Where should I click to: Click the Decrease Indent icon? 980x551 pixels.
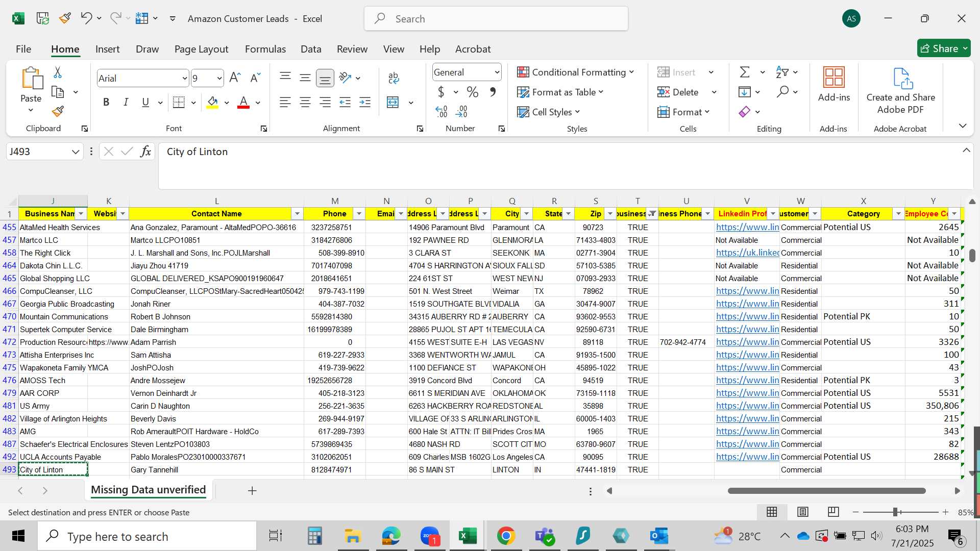pyautogui.click(x=345, y=102)
